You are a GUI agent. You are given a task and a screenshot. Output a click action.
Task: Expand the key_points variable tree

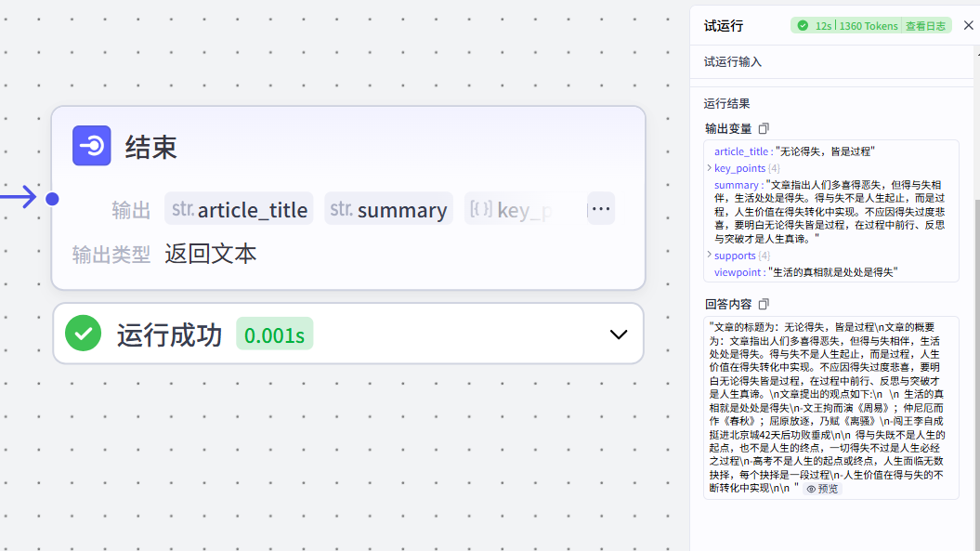tap(710, 168)
